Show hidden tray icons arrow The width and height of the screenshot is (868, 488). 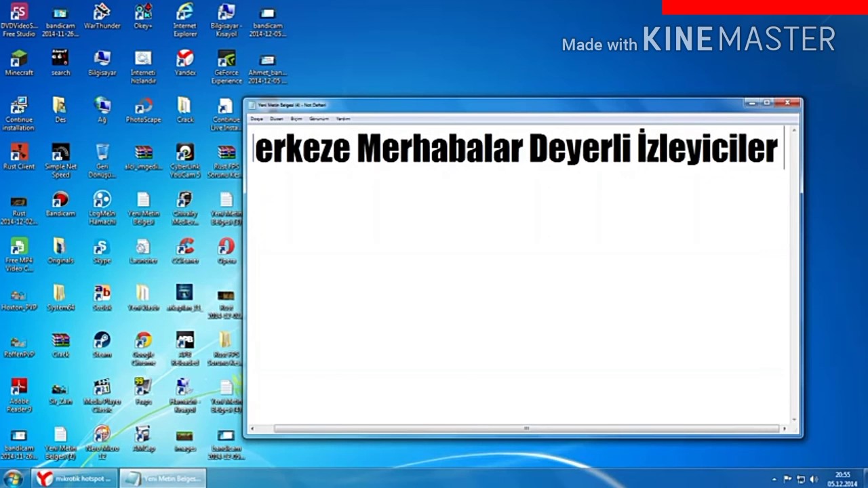click(x=774, y=479)
